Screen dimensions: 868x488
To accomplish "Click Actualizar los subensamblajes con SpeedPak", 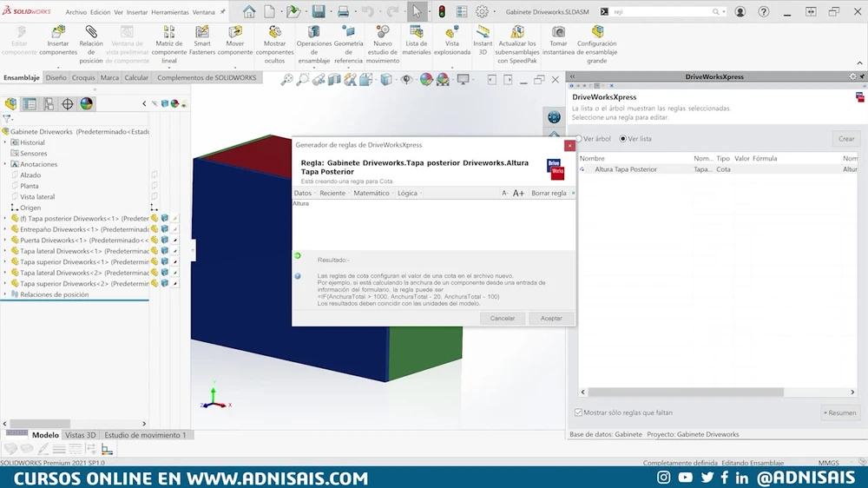I will click(517, 44).
